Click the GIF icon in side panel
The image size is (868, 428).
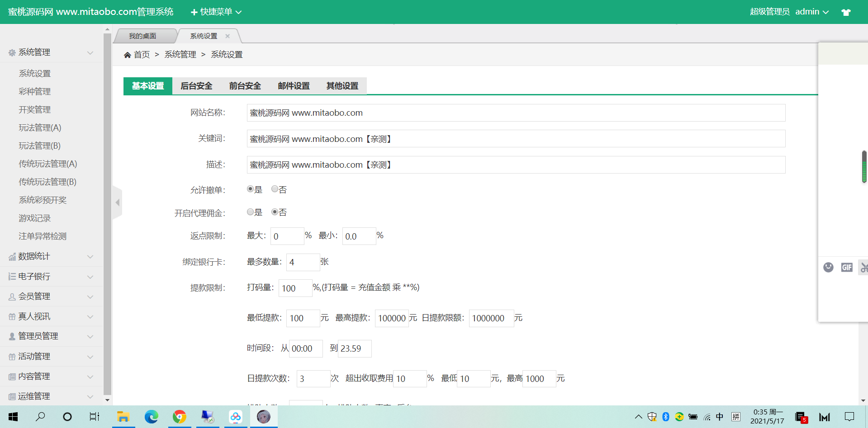click(847, 268)
